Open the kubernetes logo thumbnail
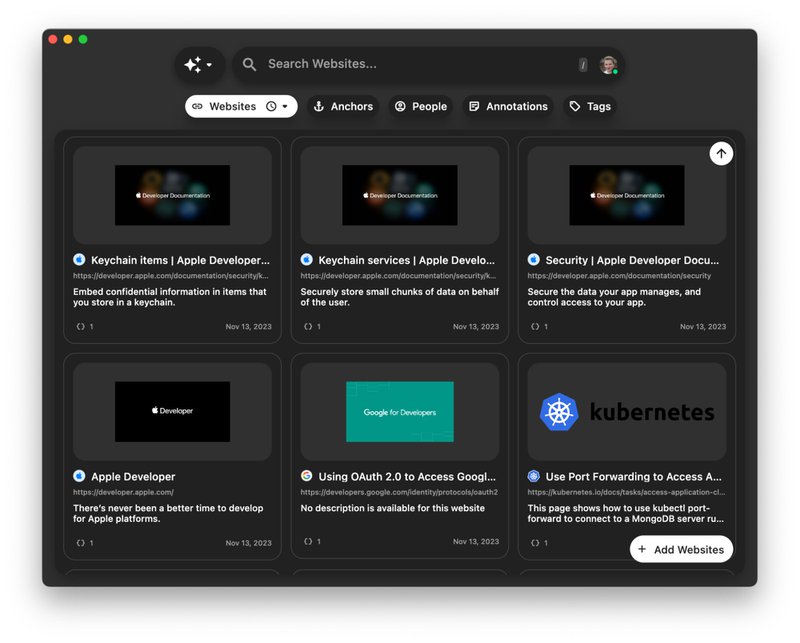The width and height of the screenshot is (800, 643). tap(627, 411)
